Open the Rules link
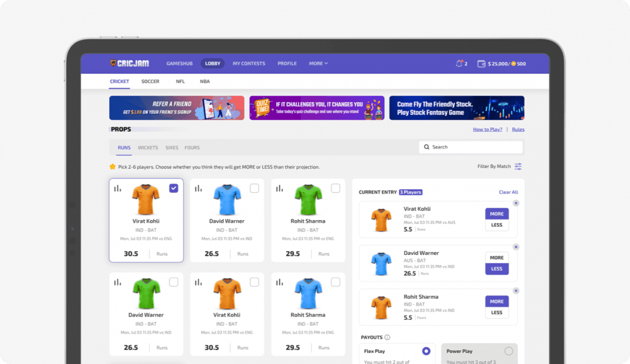 [518, 130]
